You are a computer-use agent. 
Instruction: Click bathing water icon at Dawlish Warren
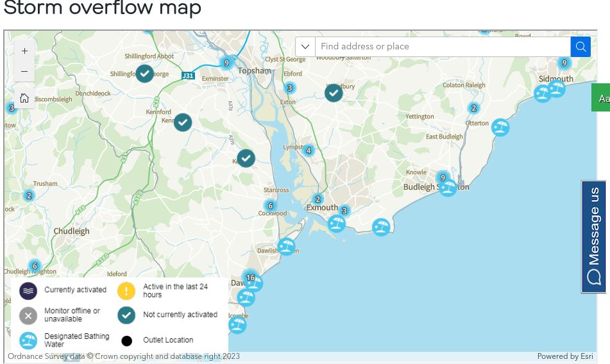[x=286, y=246]
